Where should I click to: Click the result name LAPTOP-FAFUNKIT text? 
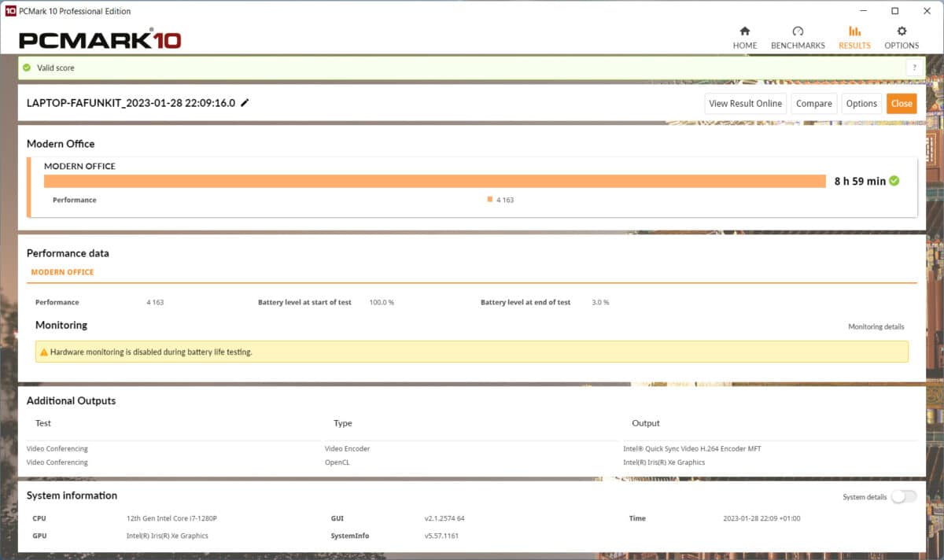(131, 103)
